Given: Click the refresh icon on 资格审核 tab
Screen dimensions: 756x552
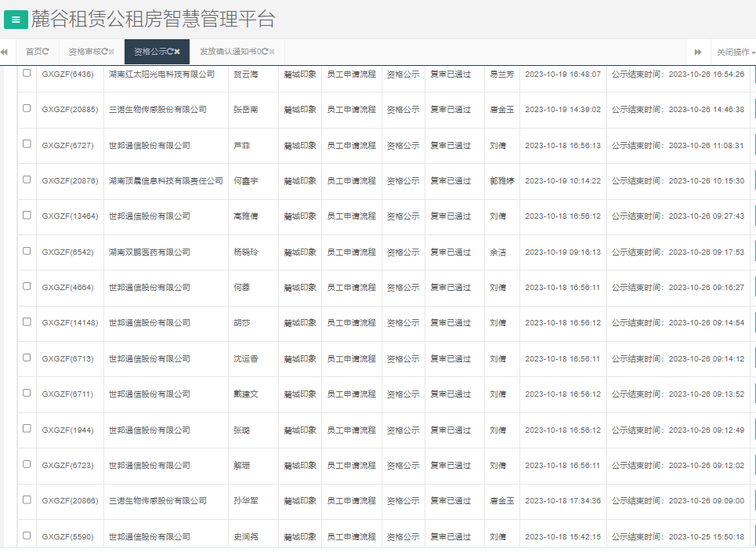Looking at the screenshot, I should click(x=104, y=52).
